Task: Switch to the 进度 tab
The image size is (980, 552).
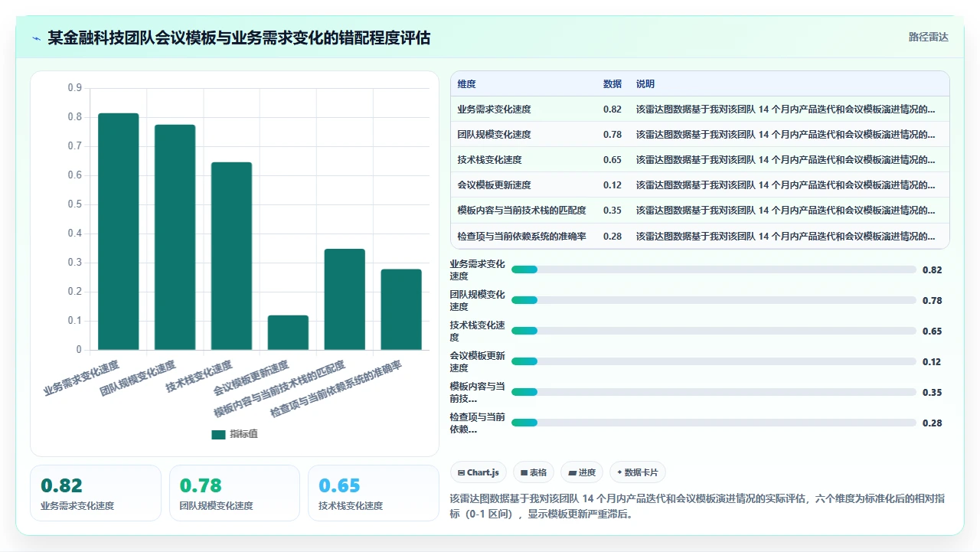Action: (x=582, y=472)
